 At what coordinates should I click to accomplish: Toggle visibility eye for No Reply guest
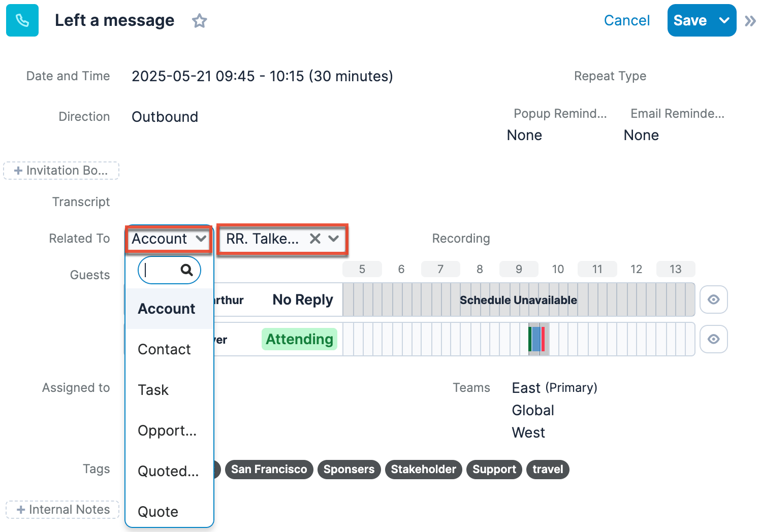(713, 300)
